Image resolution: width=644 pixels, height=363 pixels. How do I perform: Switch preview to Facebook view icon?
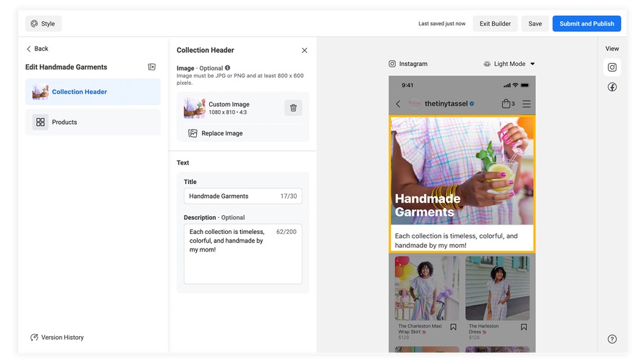coord(612,87)
